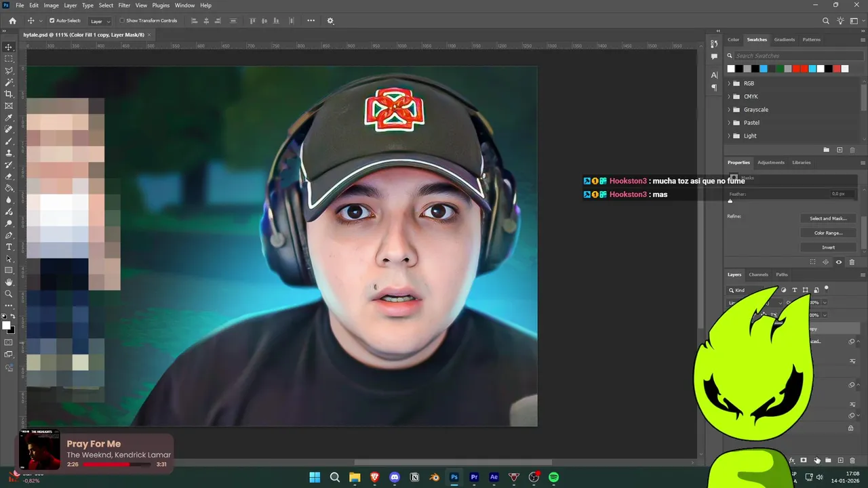868x488 pixels.
Task: Open Discord from the taskbar
Action: [395, 477]
